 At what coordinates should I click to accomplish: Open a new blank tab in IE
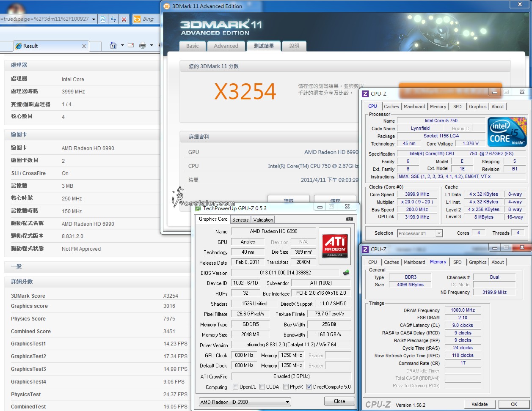[95, 46]
